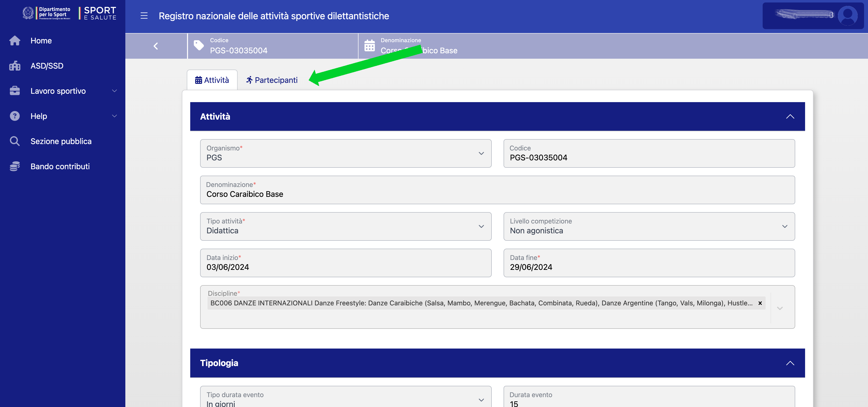Click the Data inizio field
The width and height of the screenshot is (868, 407).
345,267
